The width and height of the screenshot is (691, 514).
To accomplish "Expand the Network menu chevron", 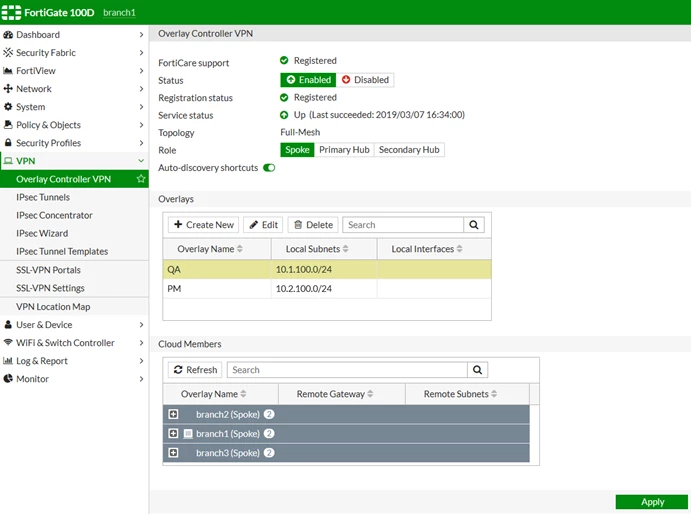I will pyautogui.click(x=141, y=89).
